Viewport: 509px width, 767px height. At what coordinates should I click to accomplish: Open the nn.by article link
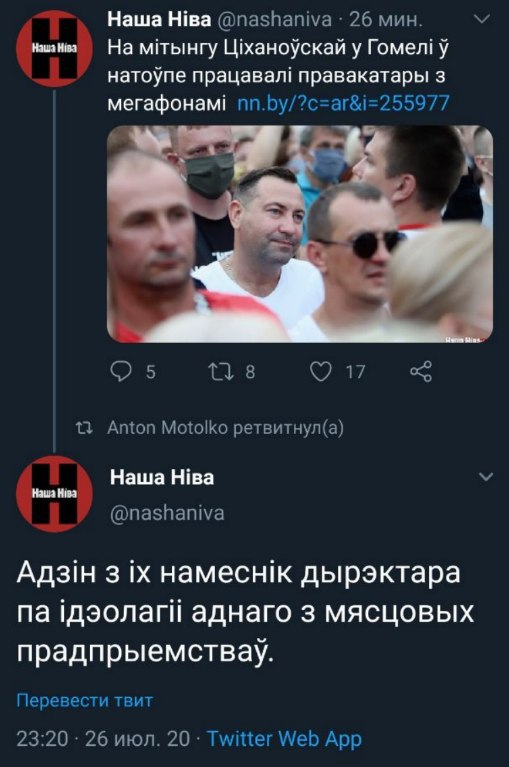(x=343, y=103)
